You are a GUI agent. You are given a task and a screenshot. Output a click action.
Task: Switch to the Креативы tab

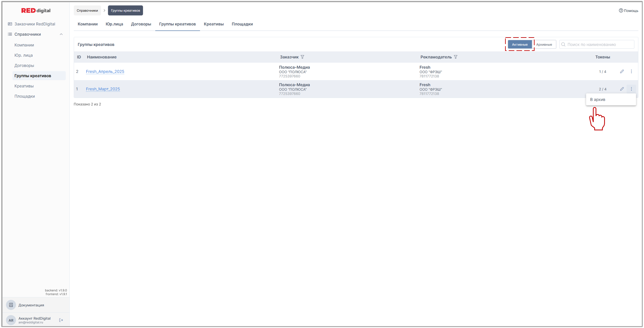pos(214,24)
